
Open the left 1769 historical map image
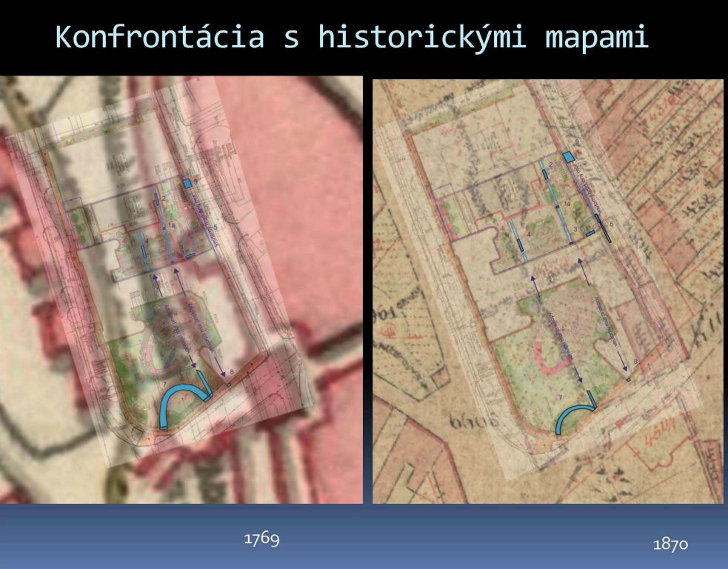pos(181,290)
